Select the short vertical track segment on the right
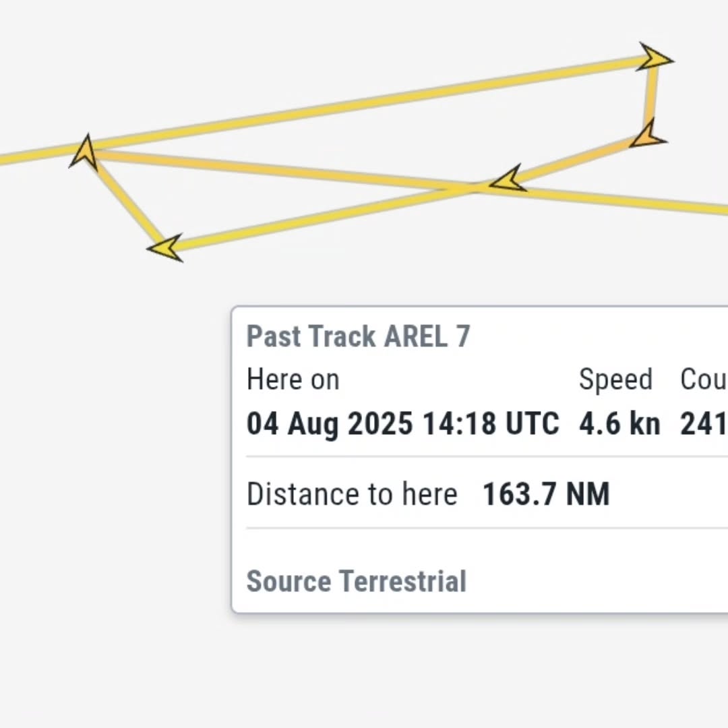 click(650, 98)
